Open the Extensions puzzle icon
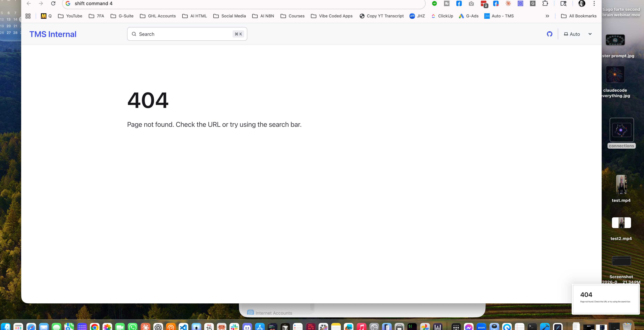The width and height of the screenshot is (644, 330). [x=545, y=4]
